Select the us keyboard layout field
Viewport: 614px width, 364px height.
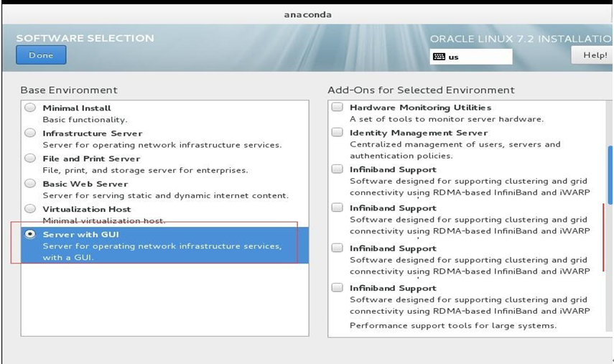pos(471,57)
